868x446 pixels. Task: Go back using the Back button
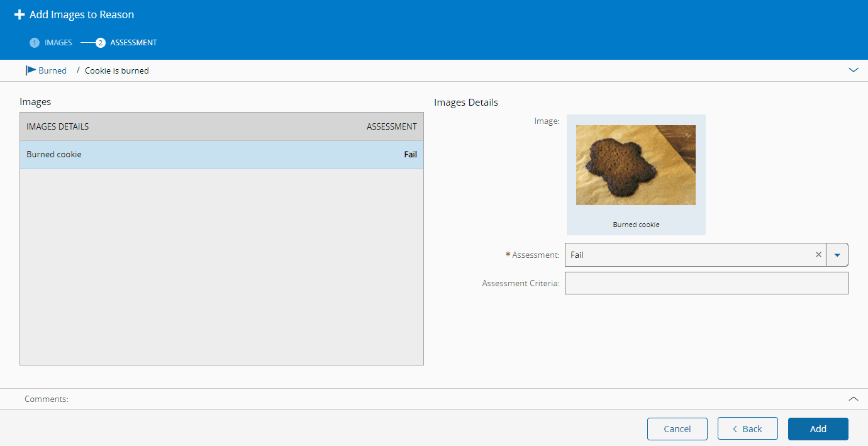click(747, 429)
